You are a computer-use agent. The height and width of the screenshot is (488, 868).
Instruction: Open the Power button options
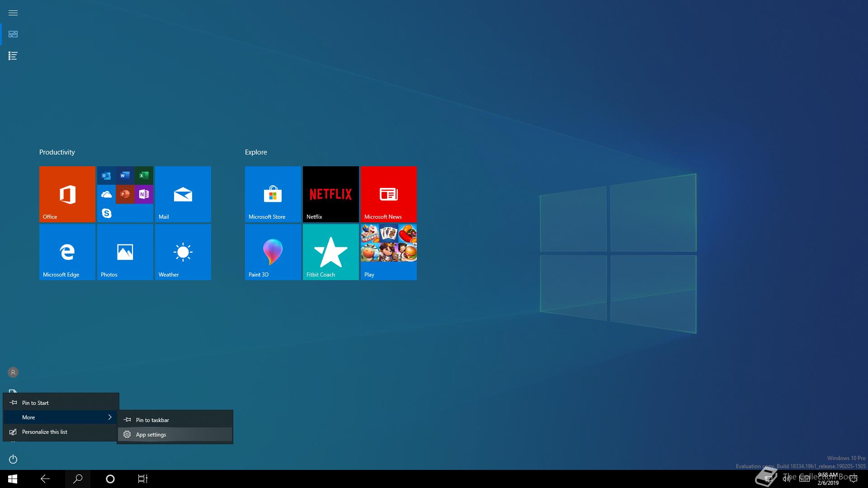(13, 459)
